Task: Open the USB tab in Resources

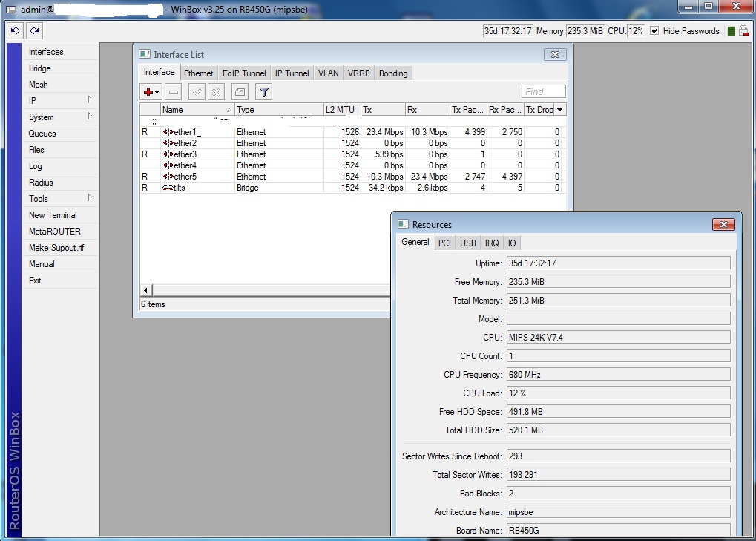Action: click(467, 243)
